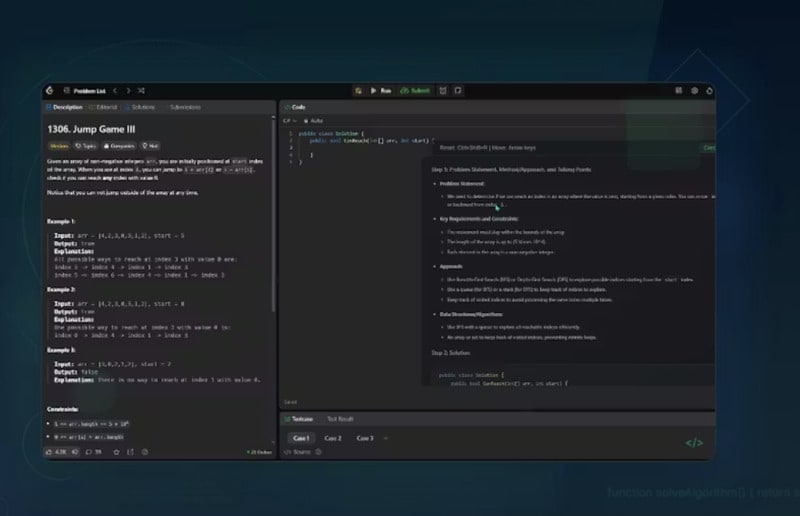The image size is (800, 516).
Task: Click the debug icon beside Run
Action: coord(359,90)
